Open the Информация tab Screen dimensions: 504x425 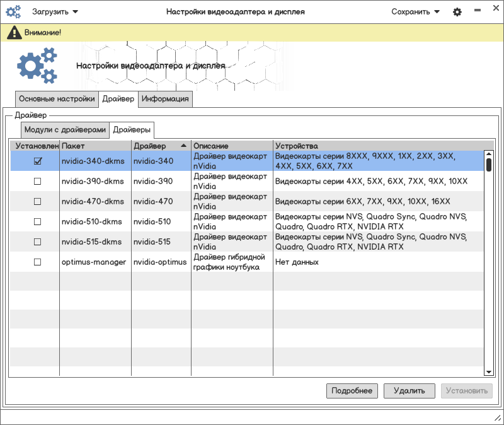coord(165,99)
